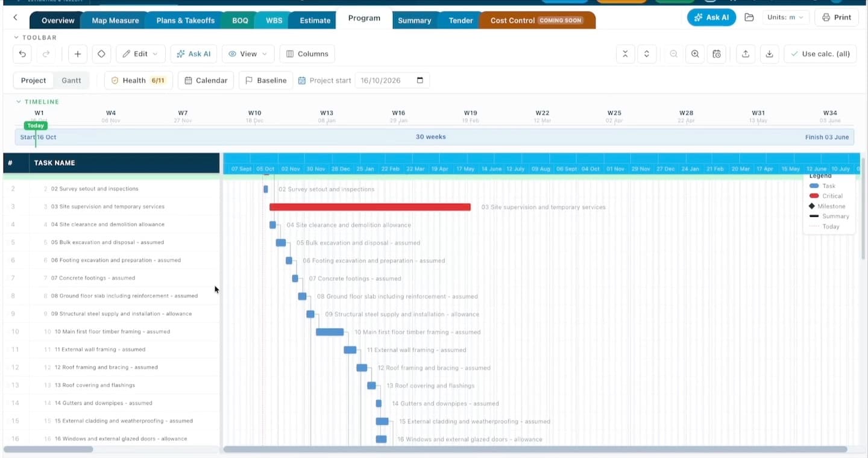Click the Gantt chart horizontal scrollbar
The width and height of the screenshot is (868, 458).
535,449
